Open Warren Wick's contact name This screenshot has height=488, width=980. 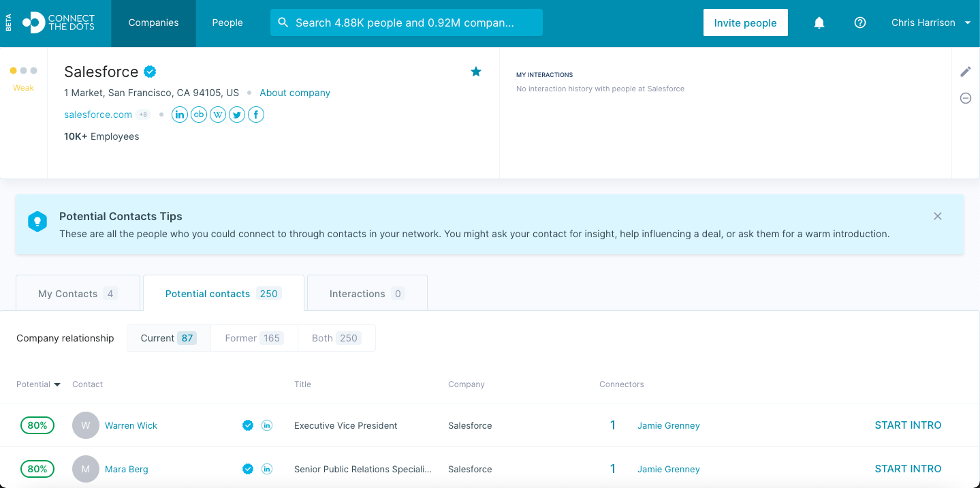point(131,425)
